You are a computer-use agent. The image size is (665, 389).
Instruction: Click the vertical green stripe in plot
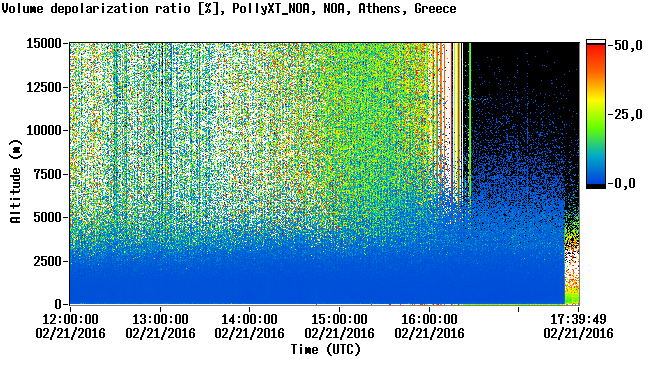[x=470, y=123]
